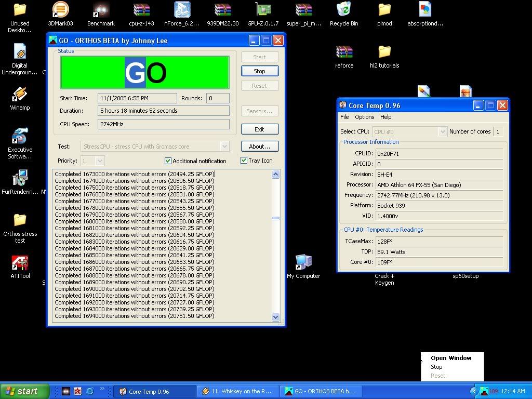The image size is (532, 399).
Task: Click the CPU Speed field showing 2742MHz
Action: click(164, 124)
